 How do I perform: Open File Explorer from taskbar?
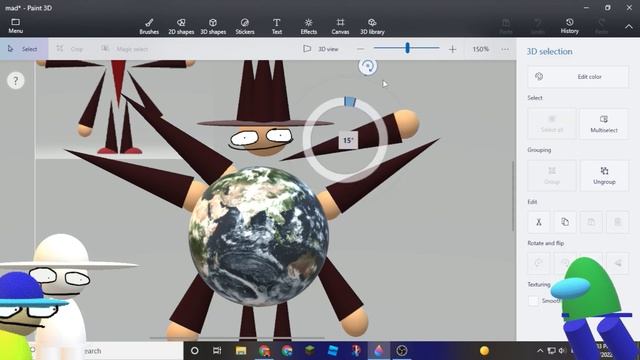[x=241, y=351]
